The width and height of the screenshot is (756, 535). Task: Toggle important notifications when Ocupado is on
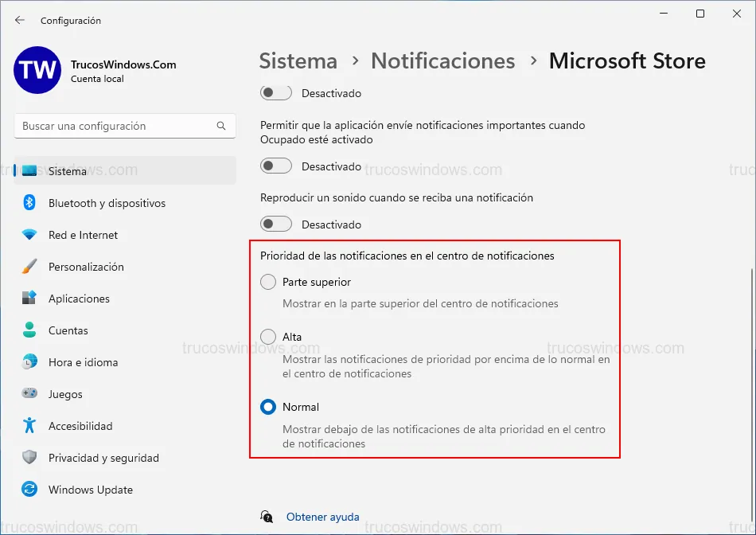tap(276, 166)
